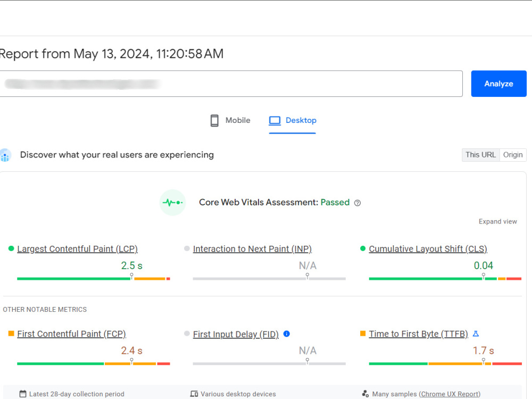This screenshot has width=532, height=399.
Task: Click the Report from May 13 heading
Action: coord(112,54)
